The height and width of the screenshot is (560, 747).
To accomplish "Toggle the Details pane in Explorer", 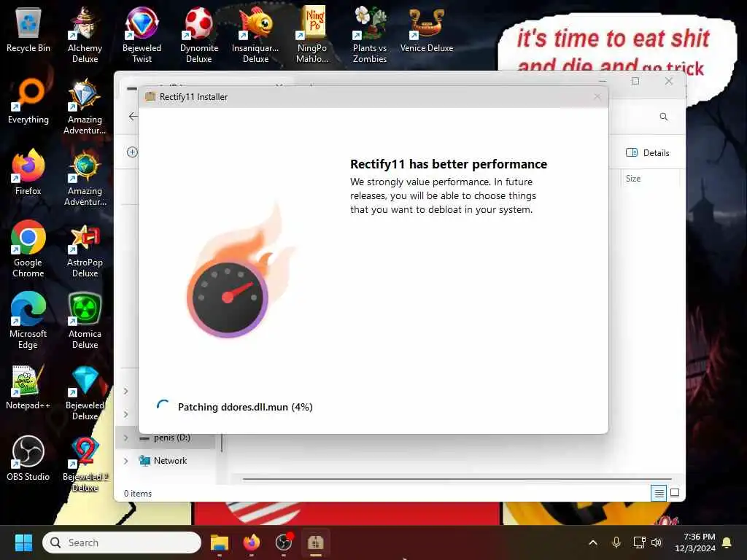I will click(x=648, y=153).
